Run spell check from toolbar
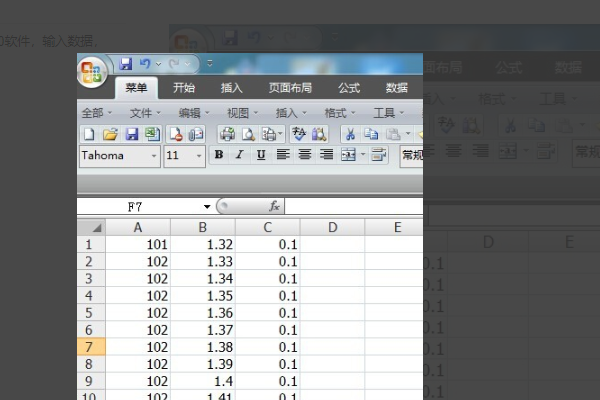Viewport: 600px width, 400px height. 298,134
